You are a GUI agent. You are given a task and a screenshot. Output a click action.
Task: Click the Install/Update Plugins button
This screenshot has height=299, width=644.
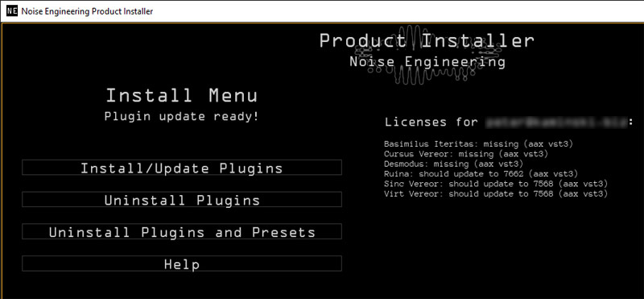point(182,168)
